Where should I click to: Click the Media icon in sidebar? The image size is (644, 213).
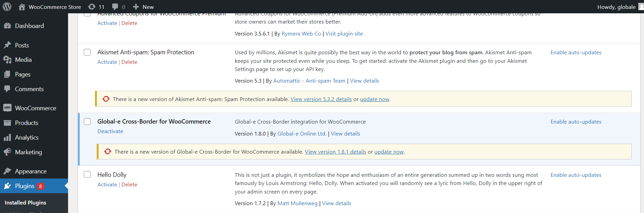(7, 60)
